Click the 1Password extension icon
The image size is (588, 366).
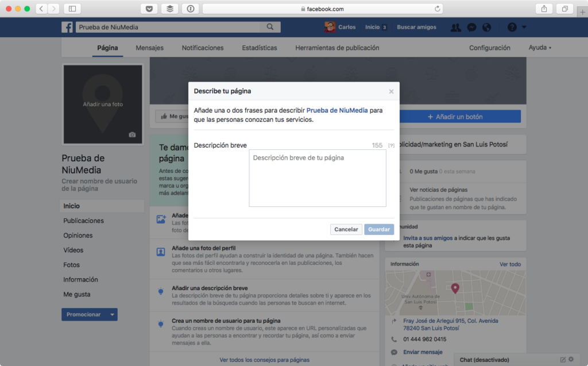(x=191, y=9)
